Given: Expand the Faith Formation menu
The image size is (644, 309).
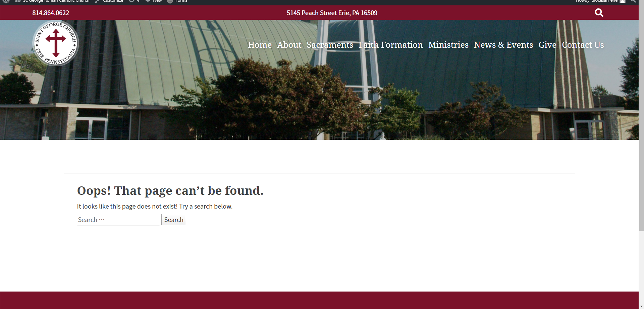Looking at the screenshot, I should [391, 45].
